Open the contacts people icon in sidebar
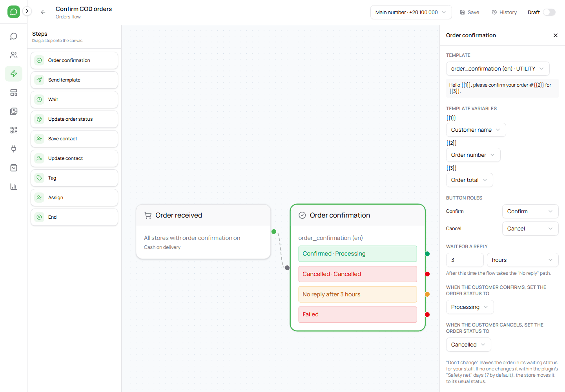Image resolution: width=565 pixels, height=392 pixels. tap(14, 55)
